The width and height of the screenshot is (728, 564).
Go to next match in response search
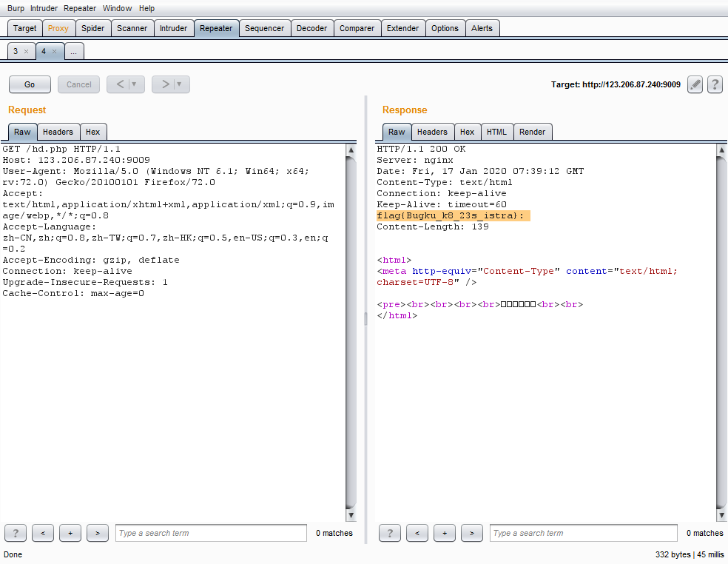pyautogui.click(x=471, y=533)
